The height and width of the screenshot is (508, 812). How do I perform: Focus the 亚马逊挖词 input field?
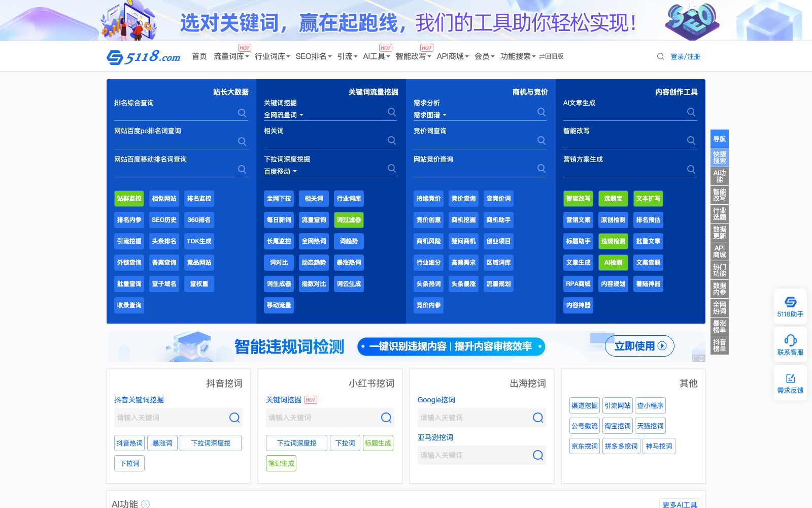(x=482, y=455)
